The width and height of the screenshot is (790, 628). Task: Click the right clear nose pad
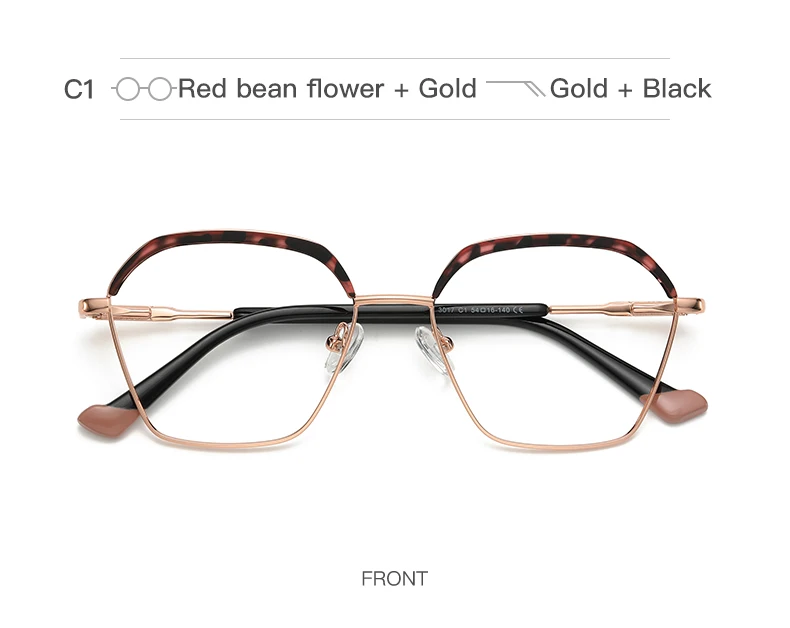tap(433, 349)
